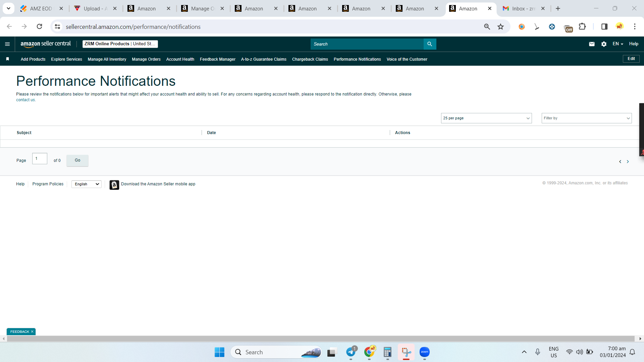The height and width of the screenshot is (362, 644).
Task: View site information icon in the address bar
Action: (58, 26)
